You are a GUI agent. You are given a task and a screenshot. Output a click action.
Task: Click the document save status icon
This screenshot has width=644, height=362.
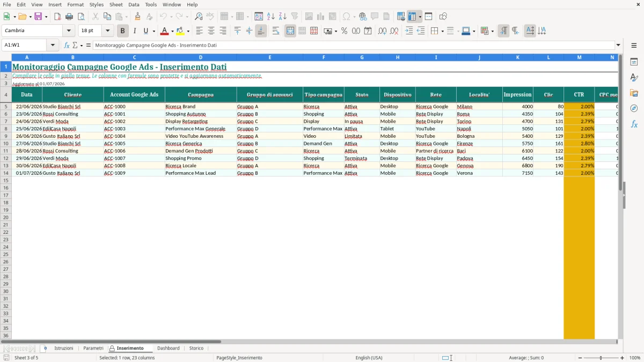point(6,358)
